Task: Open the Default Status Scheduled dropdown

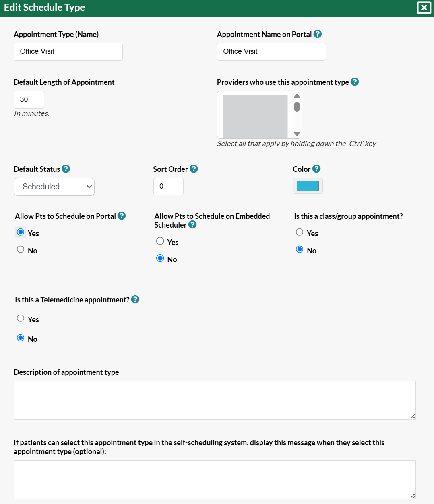Action: (x=54, y=187)
